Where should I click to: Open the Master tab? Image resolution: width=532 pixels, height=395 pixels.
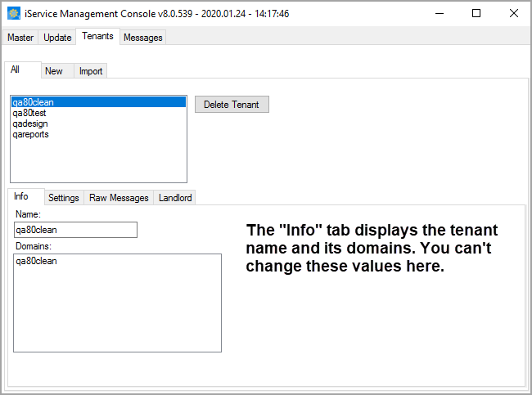20,38
